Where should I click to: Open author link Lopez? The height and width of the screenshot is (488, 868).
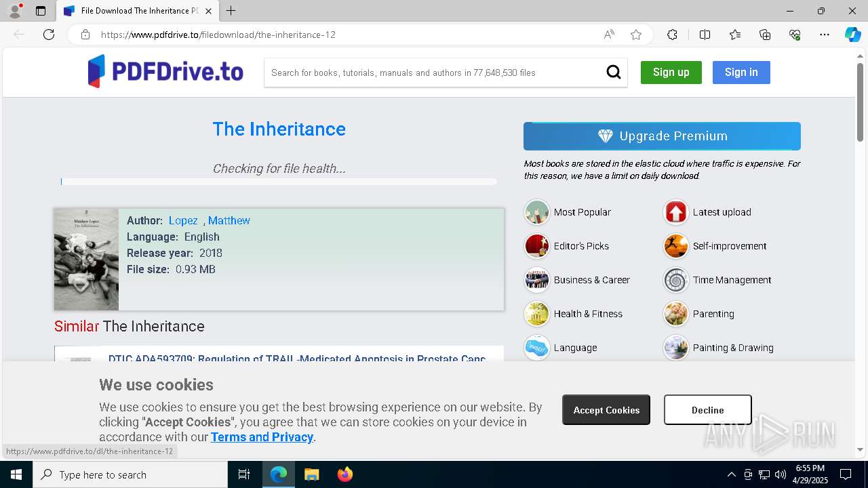click(x=183, y=220)
